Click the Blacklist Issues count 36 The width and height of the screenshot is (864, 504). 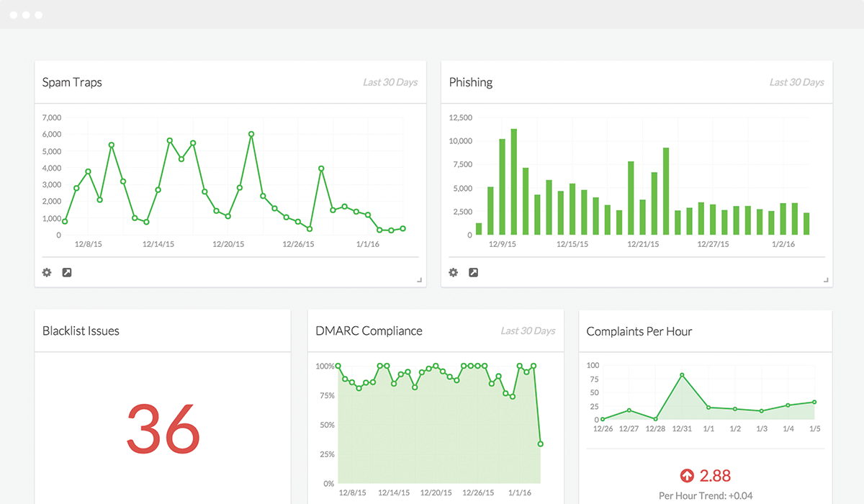click(163, 428)
